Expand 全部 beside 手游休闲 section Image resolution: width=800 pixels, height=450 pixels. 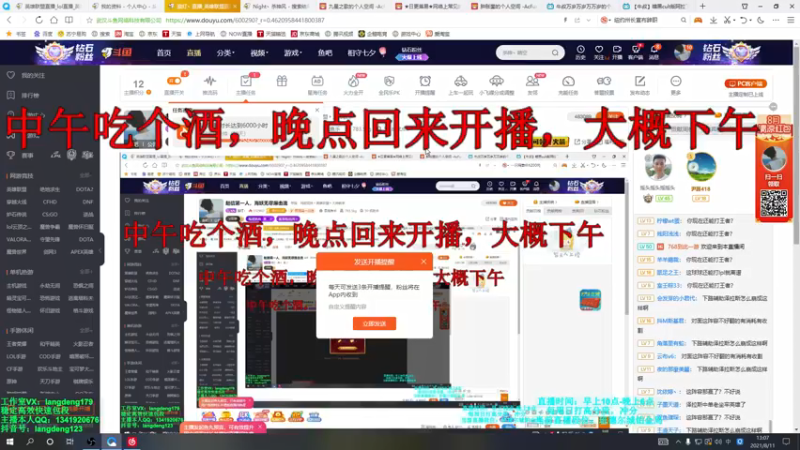pos(85,331)
